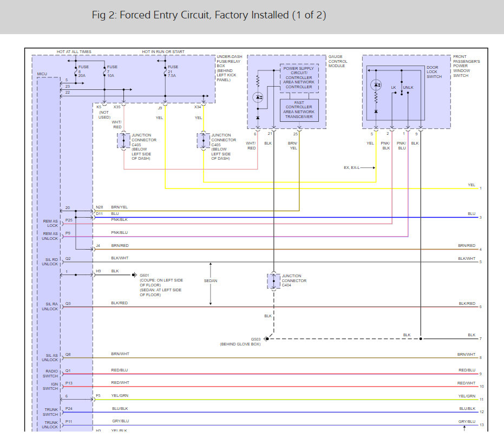504x444 pixels.
Task: Click the LED symbol inside gauge control module
Action: [258, 97]
